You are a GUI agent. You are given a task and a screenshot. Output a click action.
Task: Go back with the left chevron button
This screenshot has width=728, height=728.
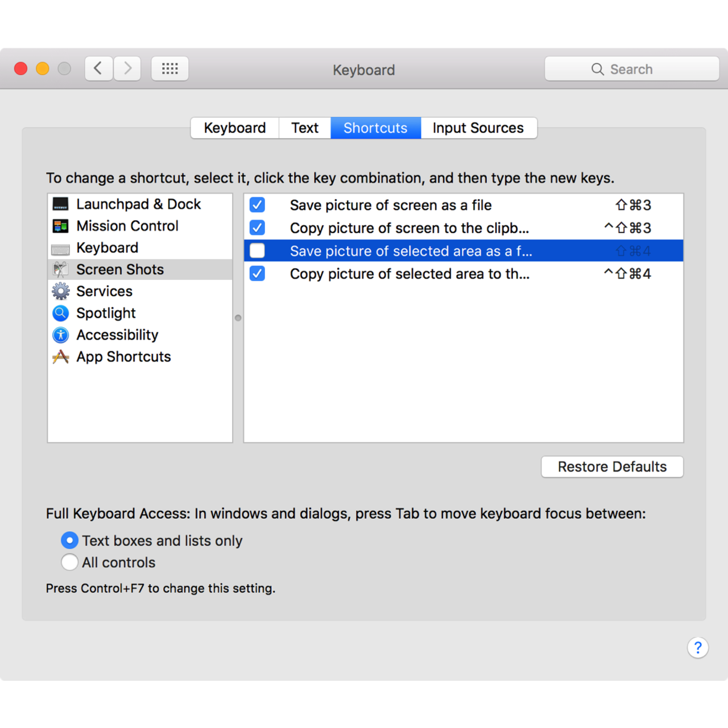point(98,69)
